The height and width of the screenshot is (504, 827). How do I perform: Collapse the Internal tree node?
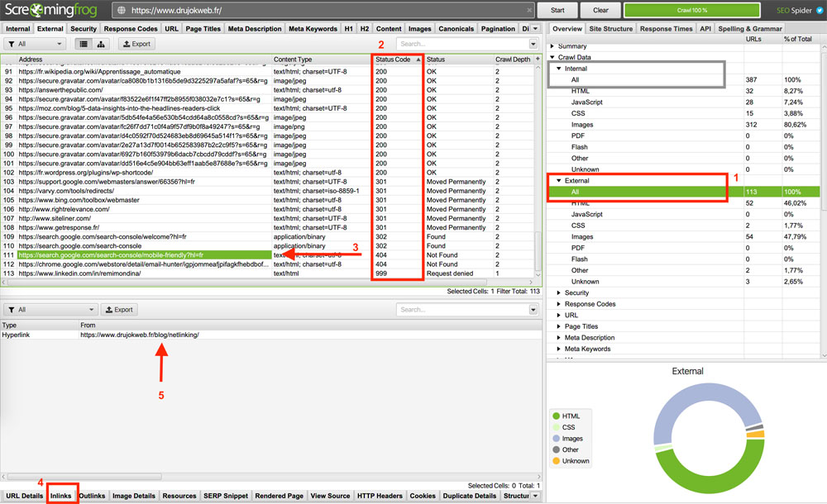(x=558, y=69)
